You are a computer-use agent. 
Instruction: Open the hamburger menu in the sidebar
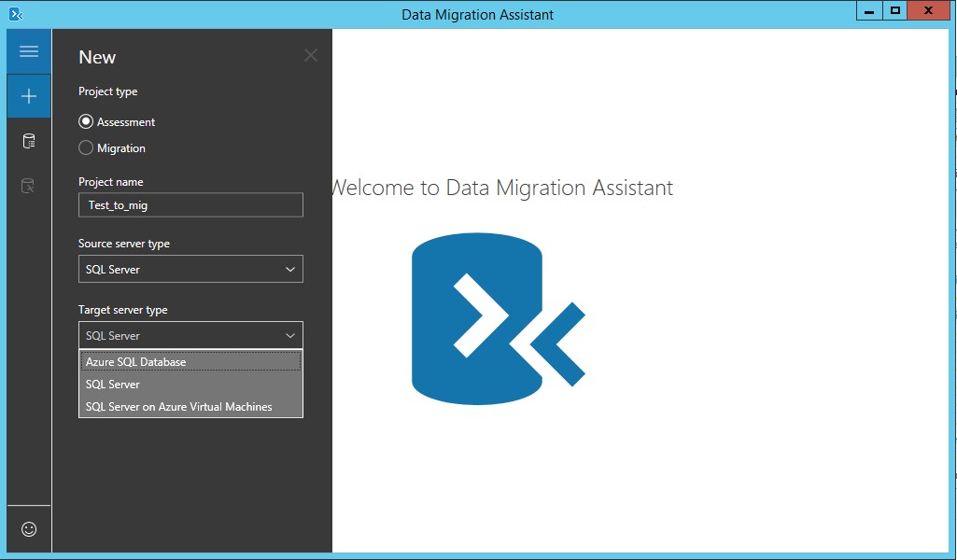29,51
